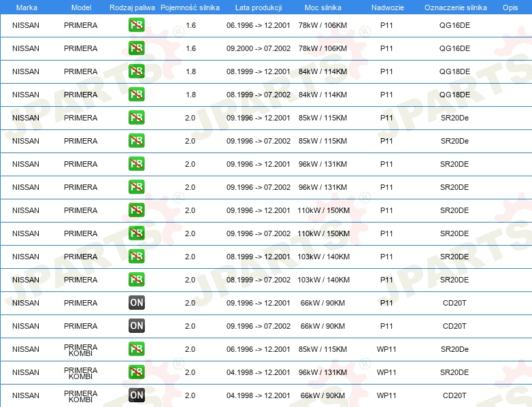
Task: Click the 1.8 capacity in the QG18DE row ending 12.2001
Action: pos(190,71)
